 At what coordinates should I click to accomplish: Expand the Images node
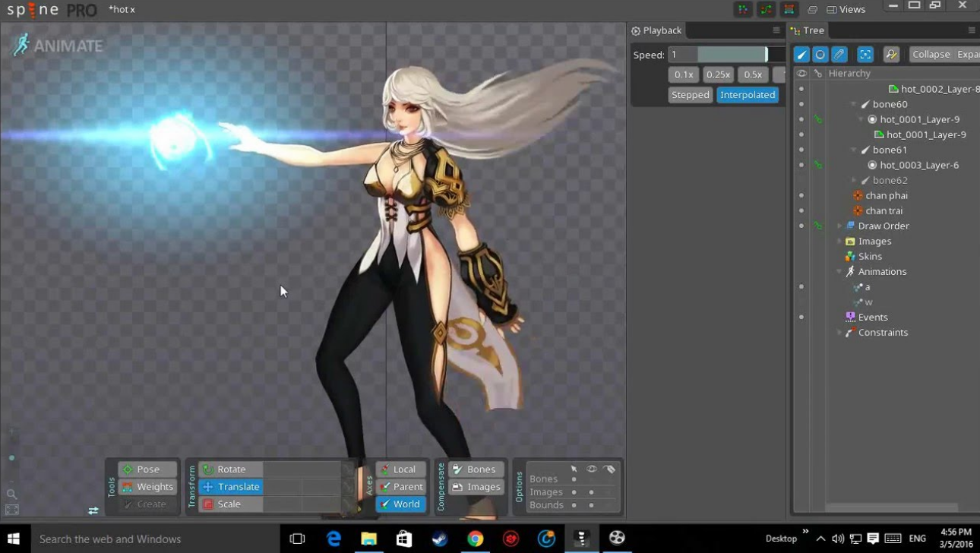pos(839,241)
